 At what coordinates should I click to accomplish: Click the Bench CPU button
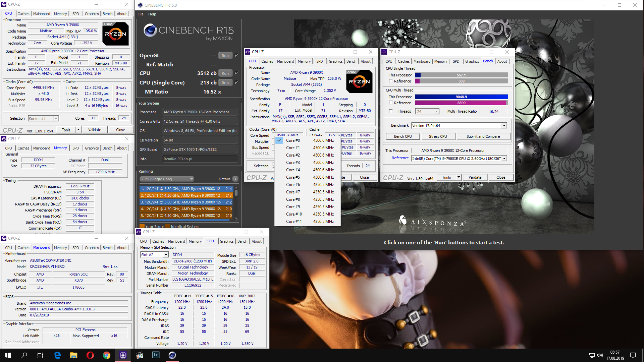point(402,136)
